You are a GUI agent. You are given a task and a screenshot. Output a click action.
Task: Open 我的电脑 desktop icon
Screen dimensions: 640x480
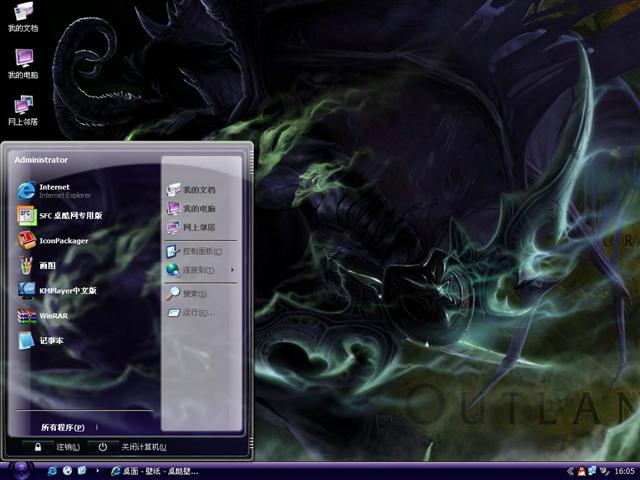point(23,64)
